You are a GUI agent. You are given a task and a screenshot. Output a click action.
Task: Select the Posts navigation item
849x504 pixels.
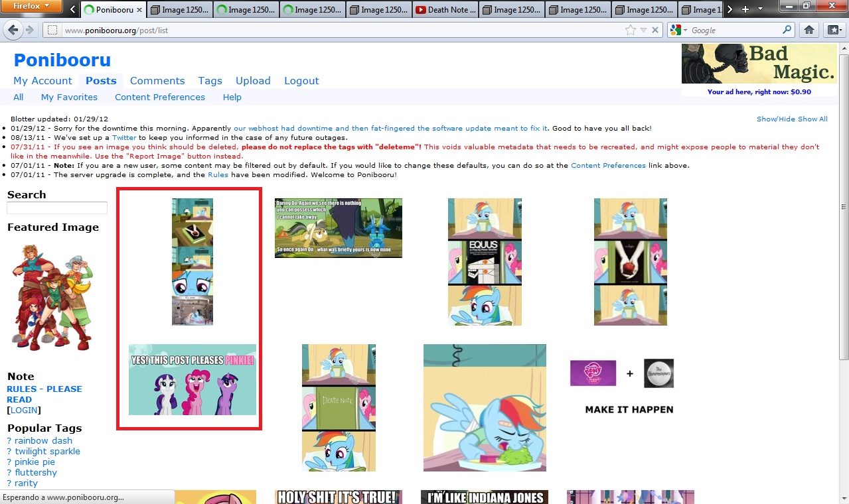(101, 80)
